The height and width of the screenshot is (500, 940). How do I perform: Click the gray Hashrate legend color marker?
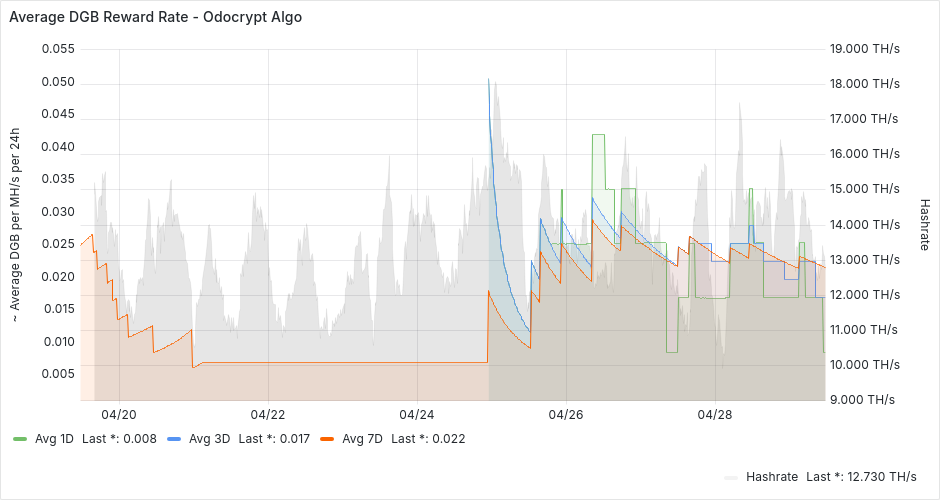[731, 476]
